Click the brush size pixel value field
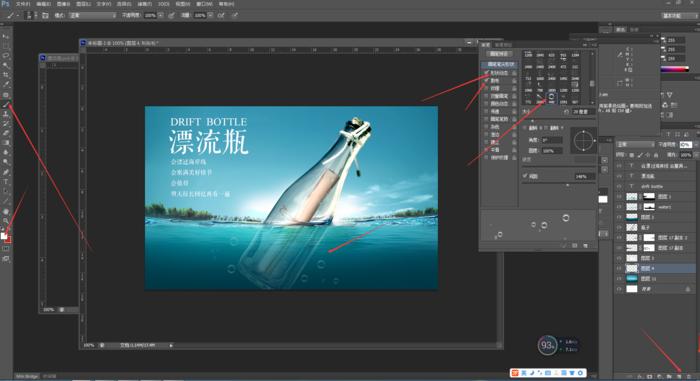This screenshot has width=700, height=381. tap(583, 112)
